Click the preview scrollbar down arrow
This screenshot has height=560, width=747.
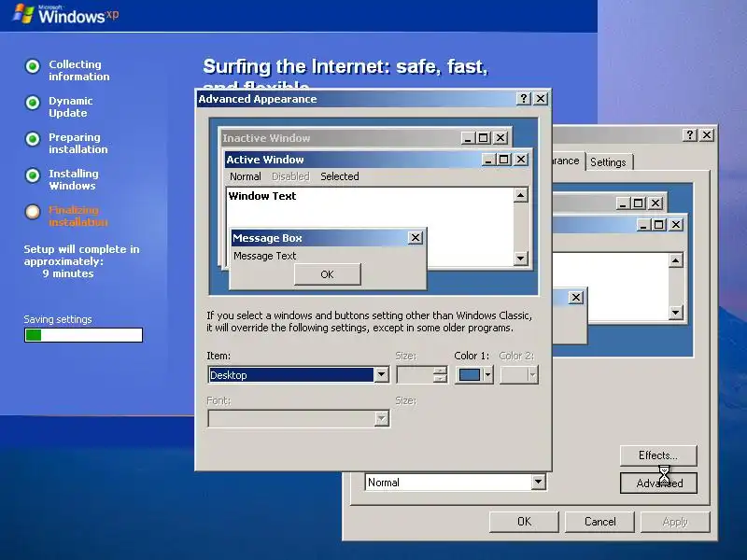click(x=521, y=259)
